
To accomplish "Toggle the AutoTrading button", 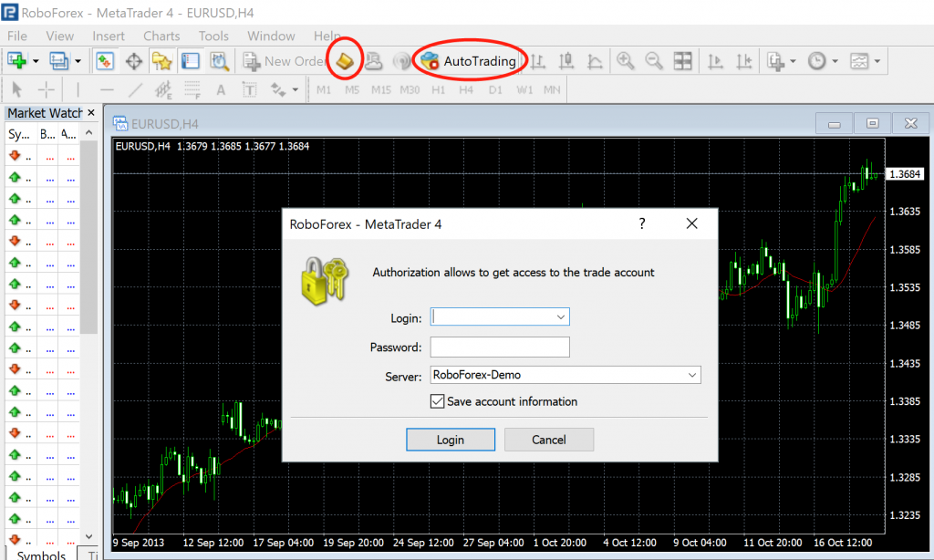I will 470,61.
